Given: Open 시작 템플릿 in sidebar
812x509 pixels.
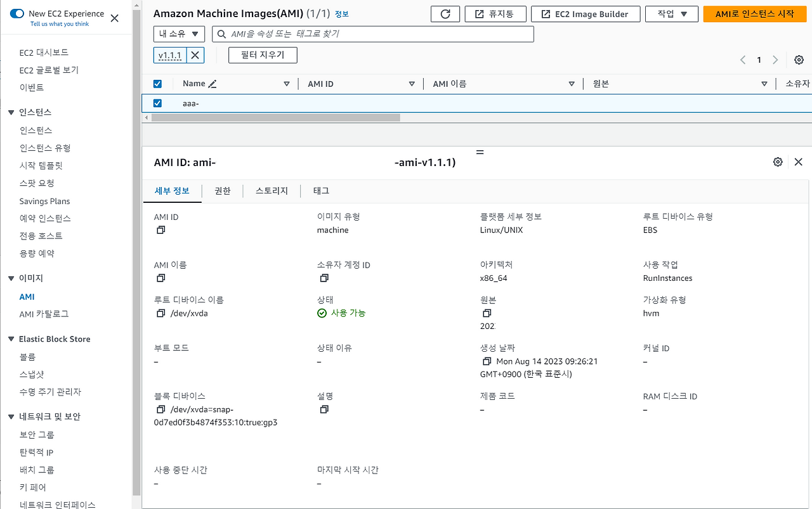Looking at the screenshot, I should (41, 165).
